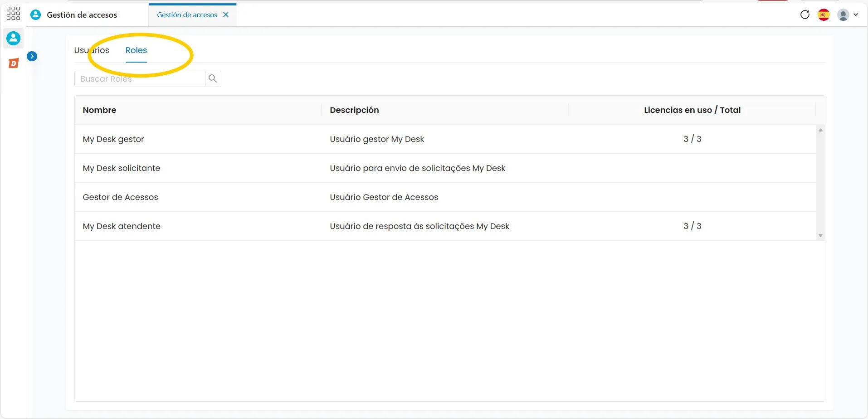Sort by Licencias en uso / Total header

[x=692, y=110]
